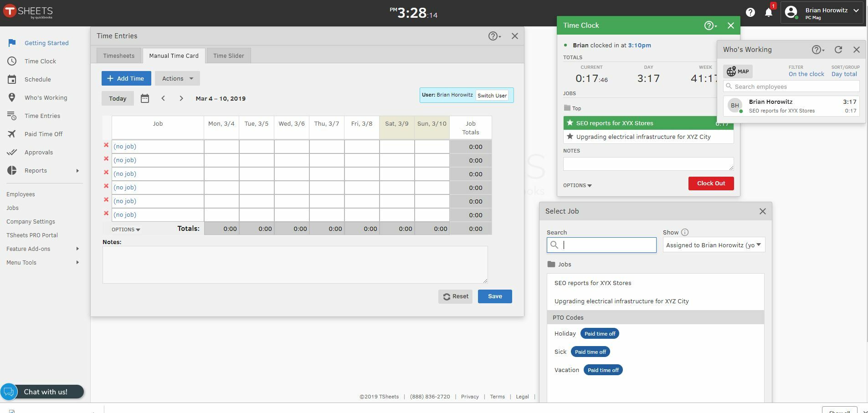Reset the manual time card
The width and height of the screenshot is (868, 413).
[x=455, y=296]
